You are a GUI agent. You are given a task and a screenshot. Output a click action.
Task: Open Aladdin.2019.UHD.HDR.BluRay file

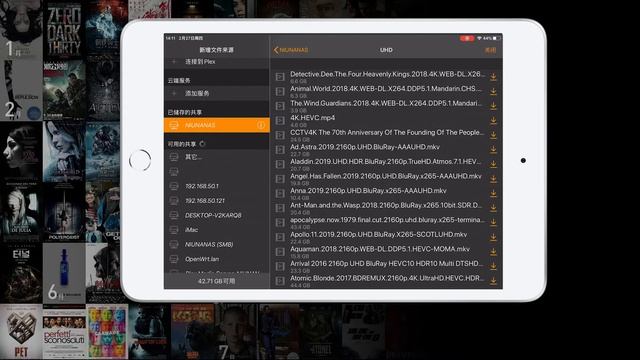point(386,162)
